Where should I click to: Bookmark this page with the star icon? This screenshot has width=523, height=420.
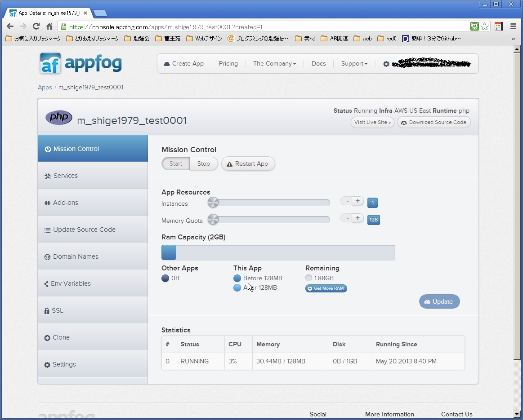click(485, 27)
